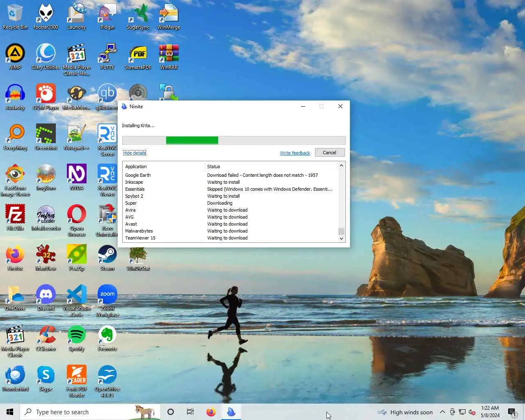Open the taskbar clock showing 1:22 AM

pyautogui.click(x=490, y=412)
